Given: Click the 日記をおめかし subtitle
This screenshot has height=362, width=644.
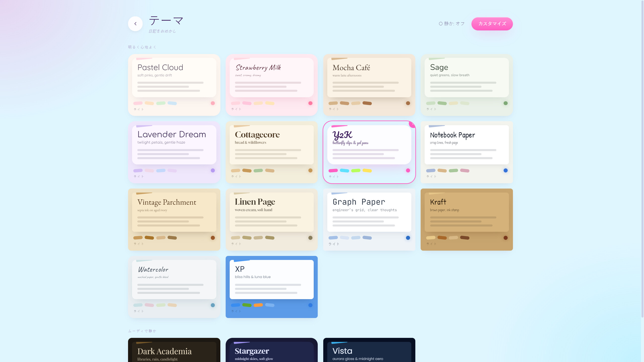Looking at the screenshot, I should pyautogui.click(x=162, y=31).
